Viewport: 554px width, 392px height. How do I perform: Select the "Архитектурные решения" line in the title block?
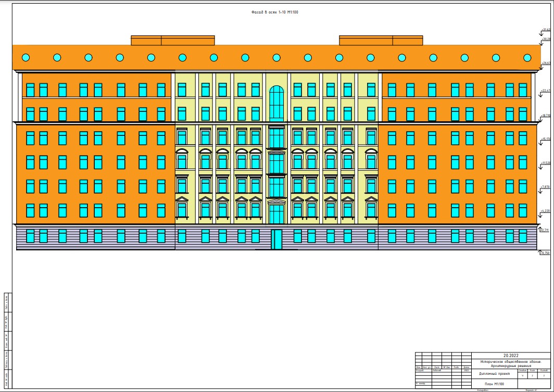point(511,366)
